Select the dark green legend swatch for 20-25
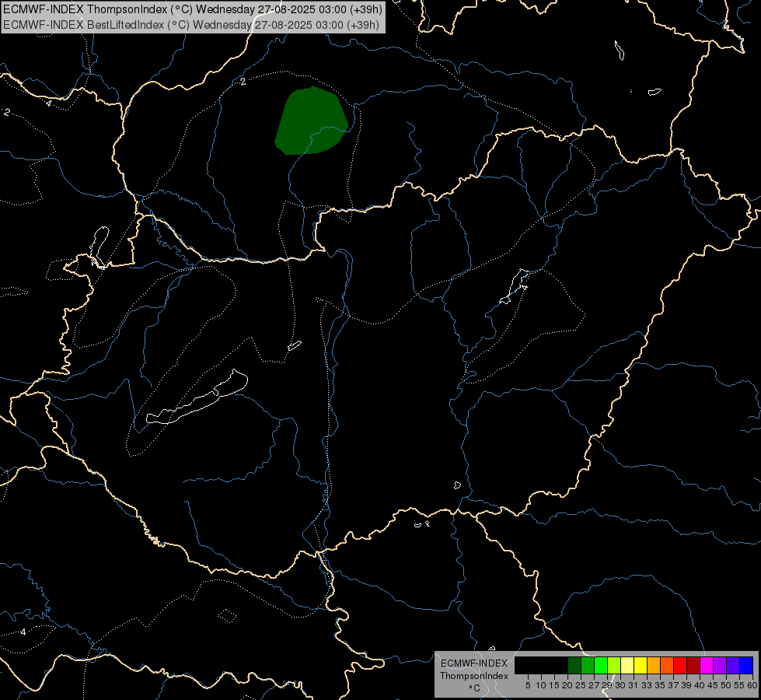Viewport: 761px width, 700px height. point(574,665)
